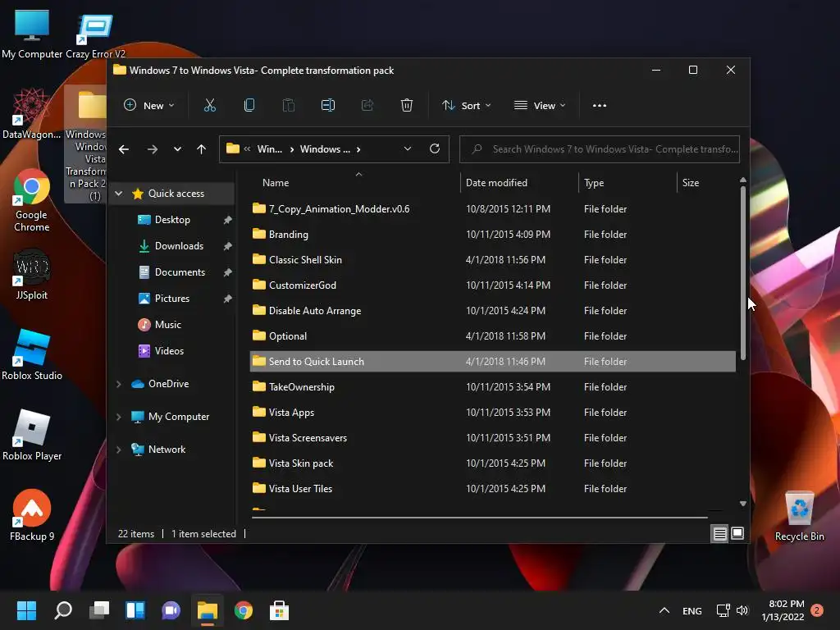Click the search box in File Explorer
Viewport: 840px width, 630px height.
[600, 149]
